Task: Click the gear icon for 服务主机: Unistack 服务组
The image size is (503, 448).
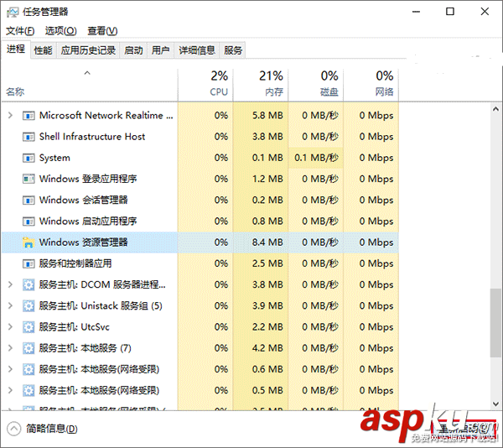Action: (29, 306)
